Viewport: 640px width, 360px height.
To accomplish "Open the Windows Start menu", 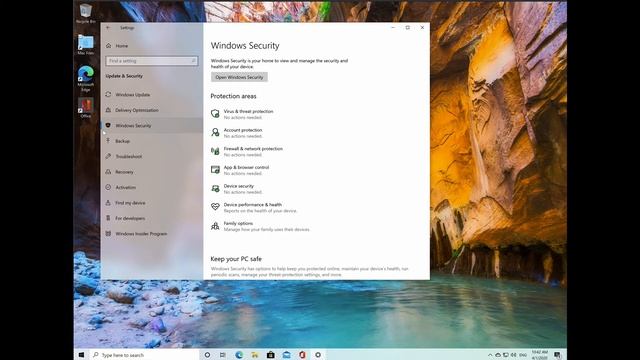I will [x=81, y=355].
